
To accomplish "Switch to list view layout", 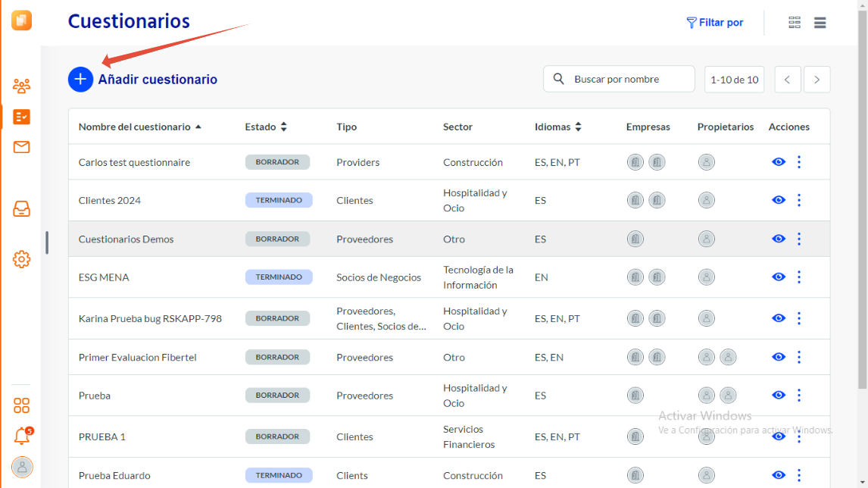I will [x=820, y=22].
